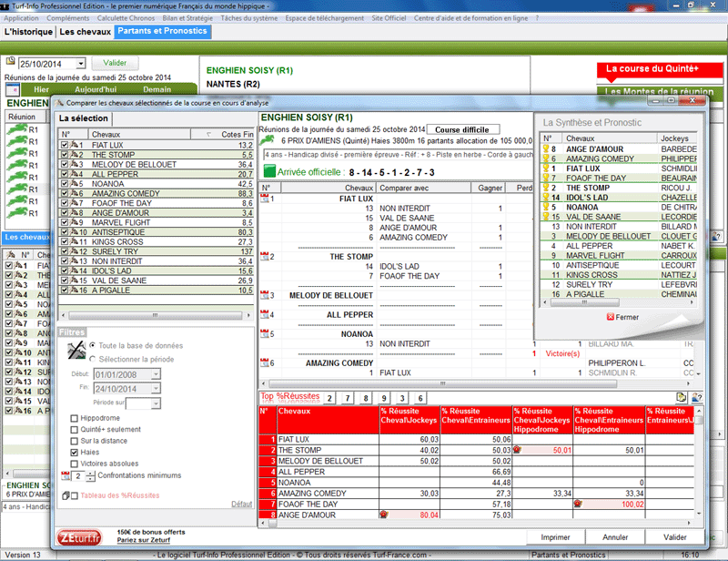Click calendar icon beside Confrontations minimums
728x561 pixels.
[x=66, y=476]
